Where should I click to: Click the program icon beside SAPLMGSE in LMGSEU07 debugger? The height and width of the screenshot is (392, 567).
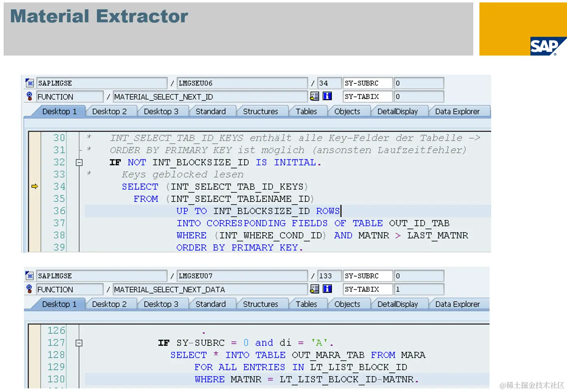pyautogui.click(x=30, y=276)
